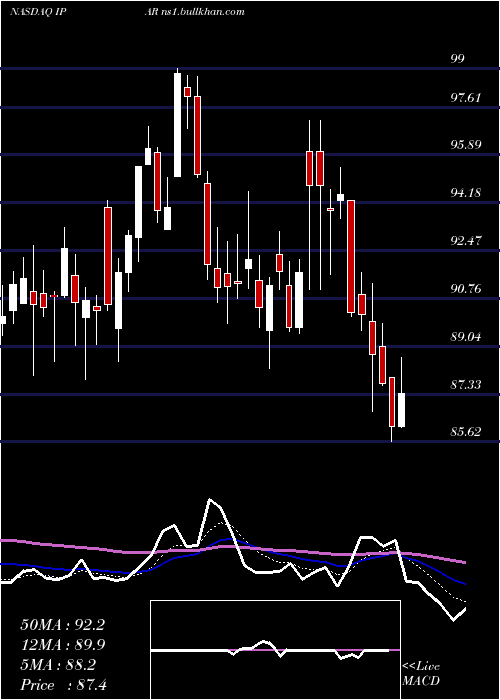Select the 92.47 price level label
This screenshot has width=500, height=700.
(466, 241)
